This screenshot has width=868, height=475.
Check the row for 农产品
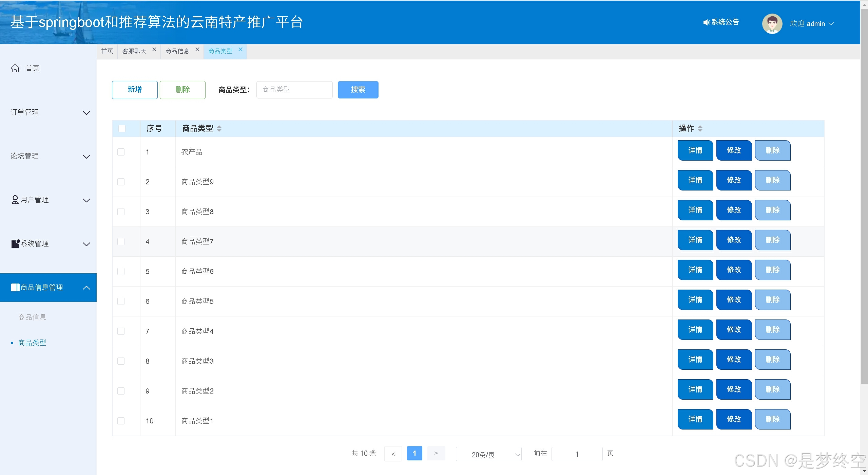click(x=121, y=152)
